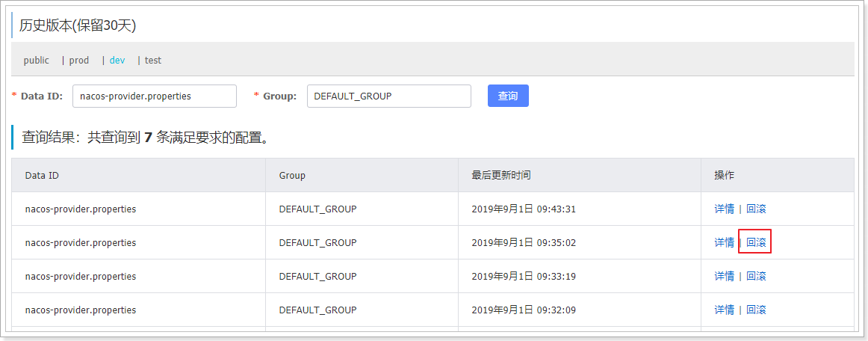Focus the Data ID input field
This screenshot has width=868, height=341.
(154, 96)
